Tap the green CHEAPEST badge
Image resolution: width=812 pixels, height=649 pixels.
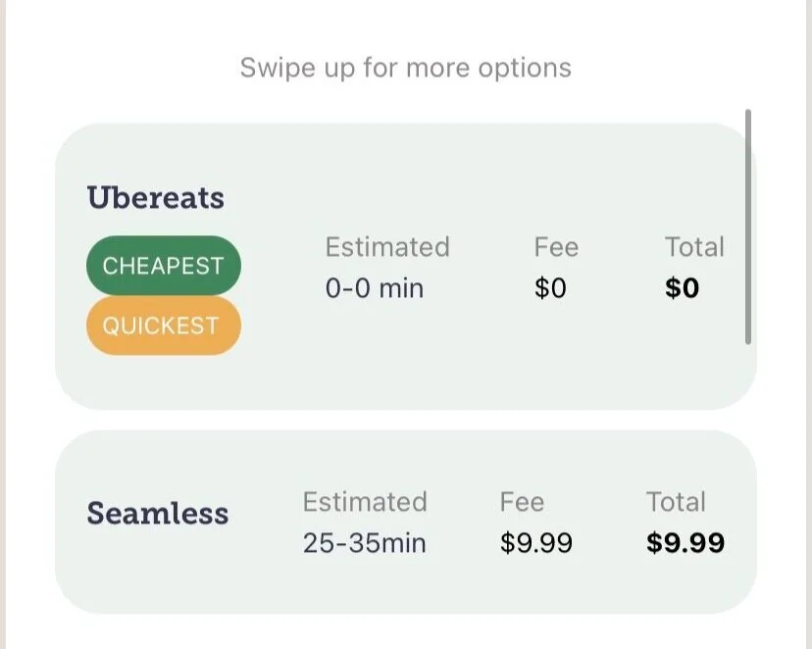tap(163, 266)
